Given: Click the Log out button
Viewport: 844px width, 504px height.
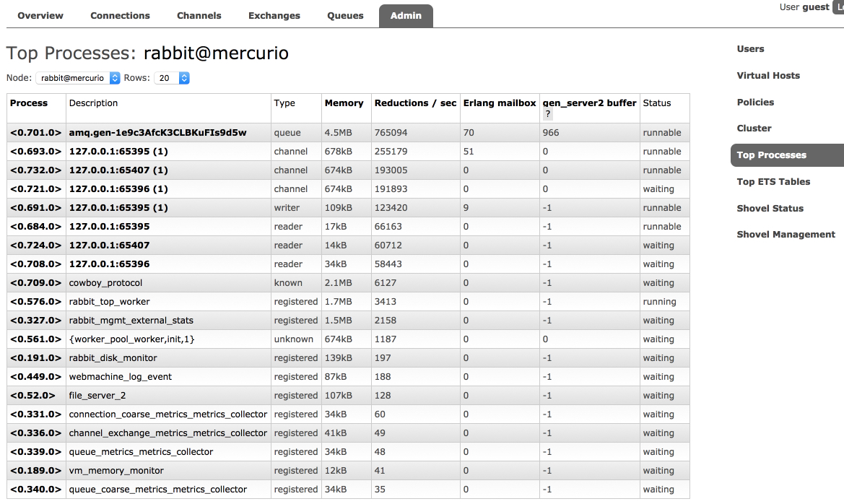Looking at the screenshot, I should pos(839,6).
